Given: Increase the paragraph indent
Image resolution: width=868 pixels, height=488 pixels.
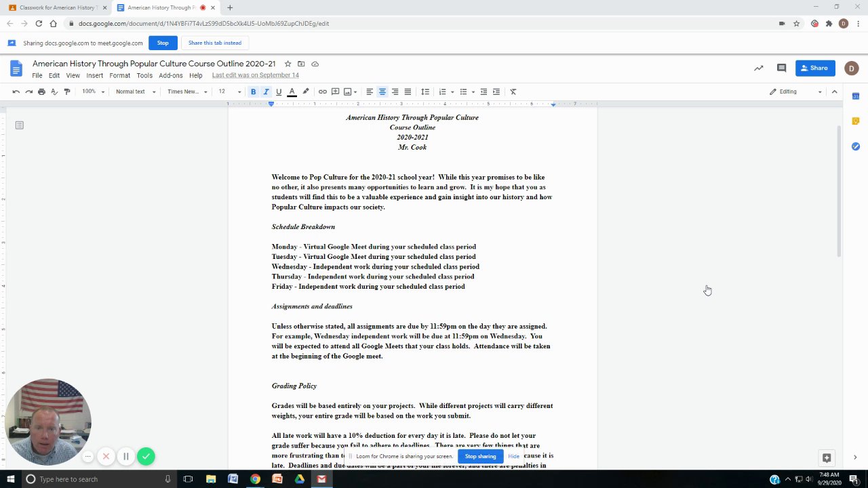Looking at the screenshot, I should [496, 91].
